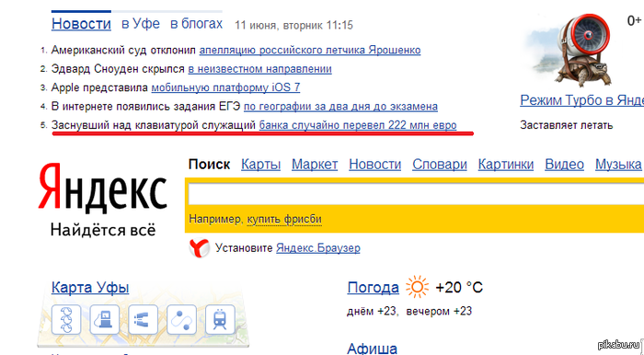Open ЕГЭ по географии news link

point(340,107)
